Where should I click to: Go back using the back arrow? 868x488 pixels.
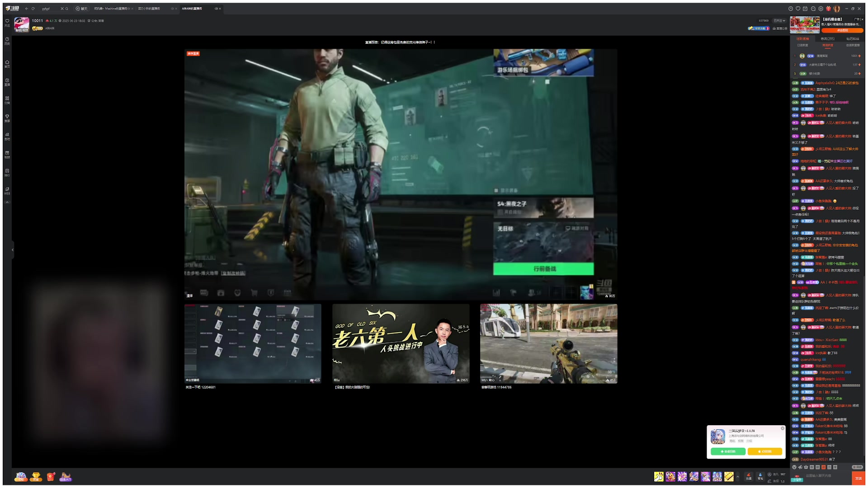pyautogui.click(x=27, y=9)
